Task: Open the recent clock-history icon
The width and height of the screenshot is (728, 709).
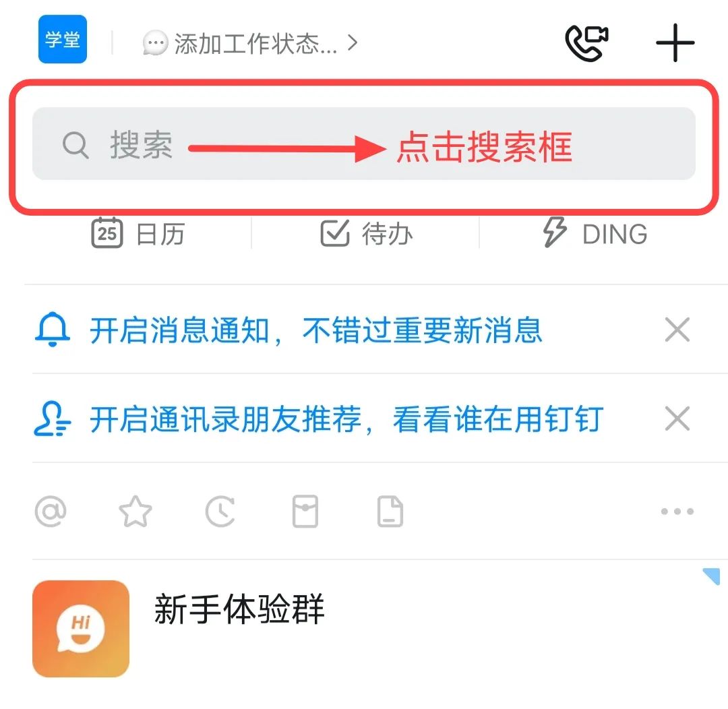Action: pyautogui.click(x=220, y=512)
